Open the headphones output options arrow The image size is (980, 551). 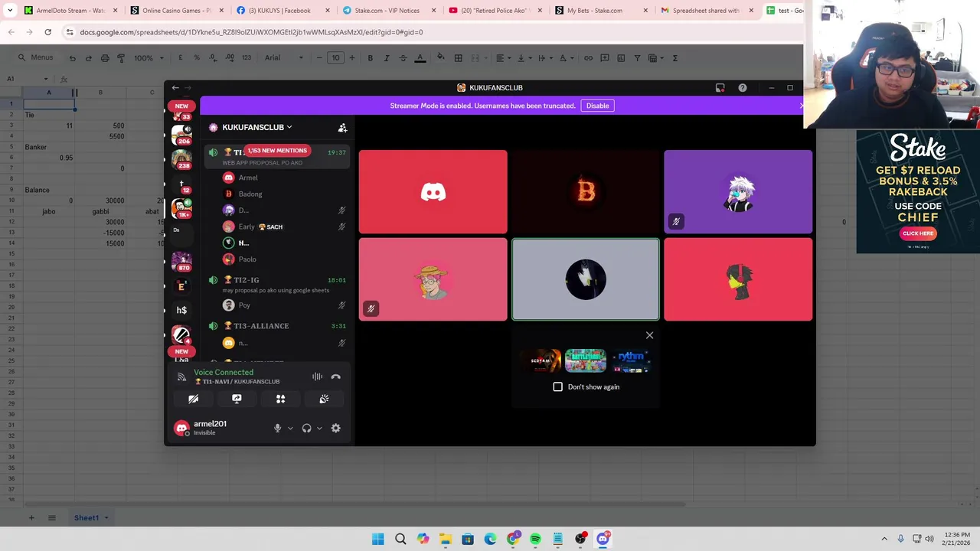(x=319, y=429)
